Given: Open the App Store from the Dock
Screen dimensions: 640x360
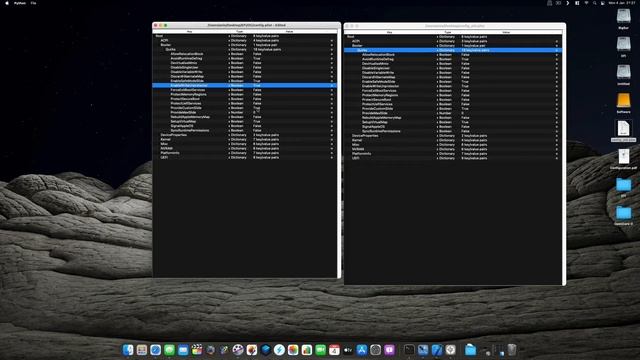Looking at the screenshot, I should point(362,350).
